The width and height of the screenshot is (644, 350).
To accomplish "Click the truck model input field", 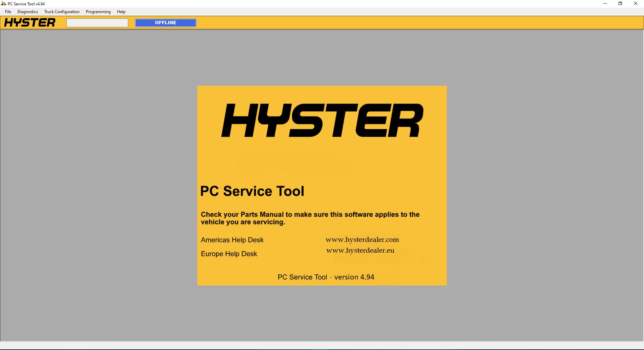I will click(x=97, y=23).
